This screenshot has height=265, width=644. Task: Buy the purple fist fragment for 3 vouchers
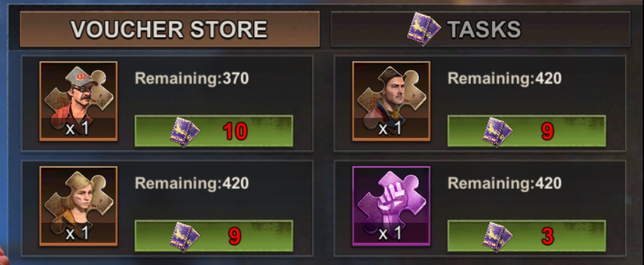click(x=527, y=236)
